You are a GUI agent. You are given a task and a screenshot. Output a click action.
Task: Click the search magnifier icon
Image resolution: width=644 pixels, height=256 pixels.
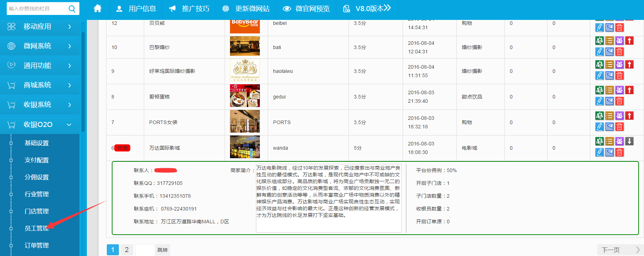pos(72,9)
